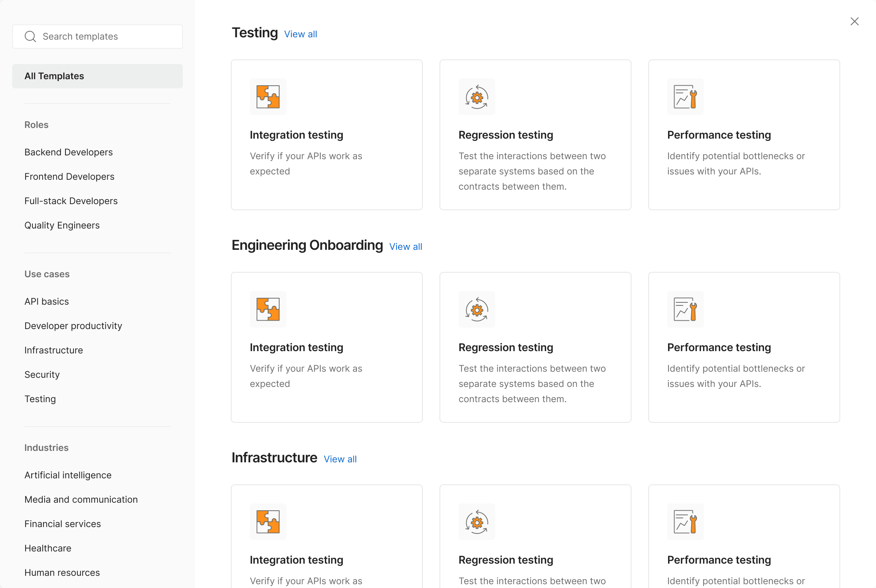Choose the Quality Engineers role filter

click(62, 225)
